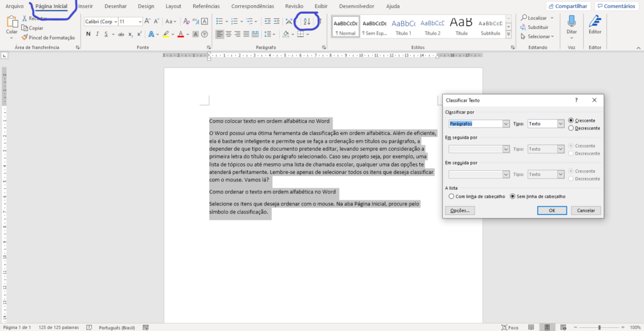Screen dimensions: 644x331
Task: Click Cancelar in the sort dialog
Action: (586, 210)
